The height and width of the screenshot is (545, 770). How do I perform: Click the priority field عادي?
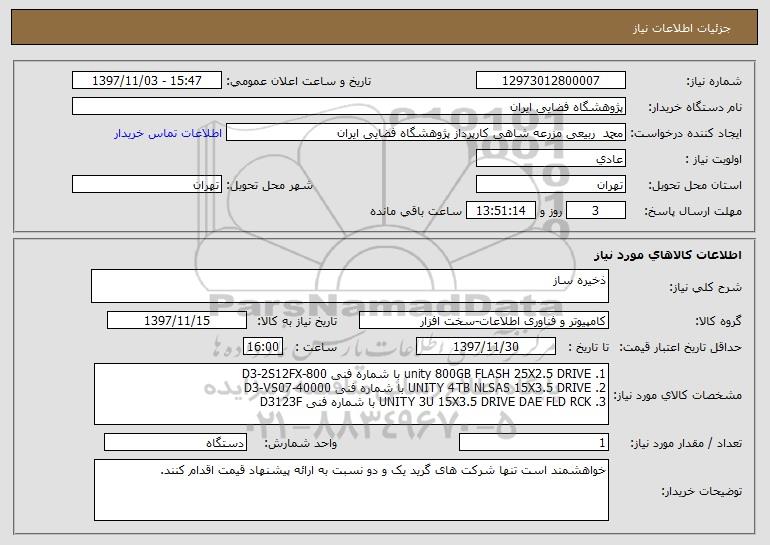[550, 159]
